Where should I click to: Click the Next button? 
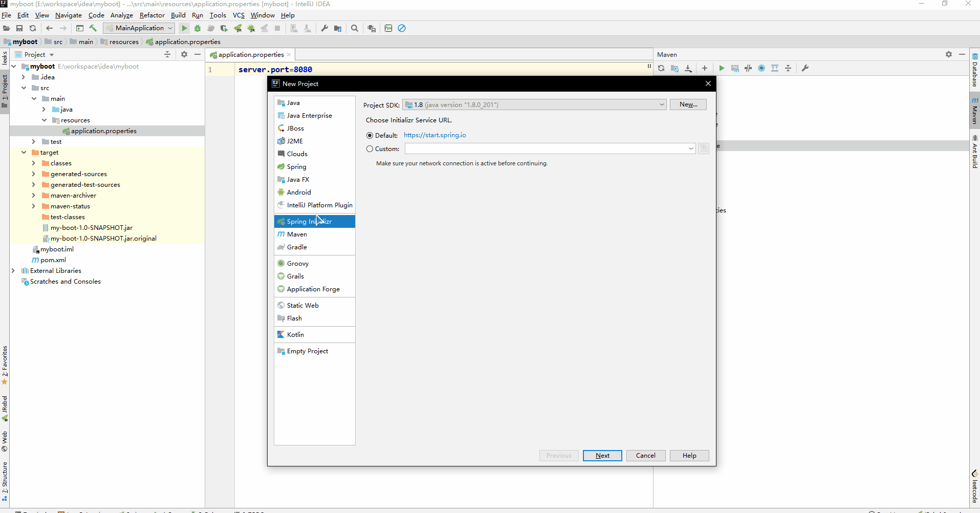(x=602, y=456)
